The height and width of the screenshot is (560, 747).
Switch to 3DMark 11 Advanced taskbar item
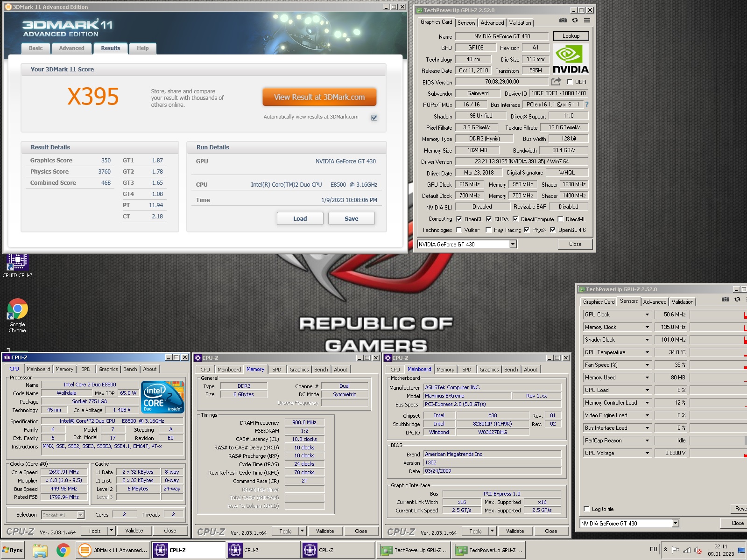point(113,551)
